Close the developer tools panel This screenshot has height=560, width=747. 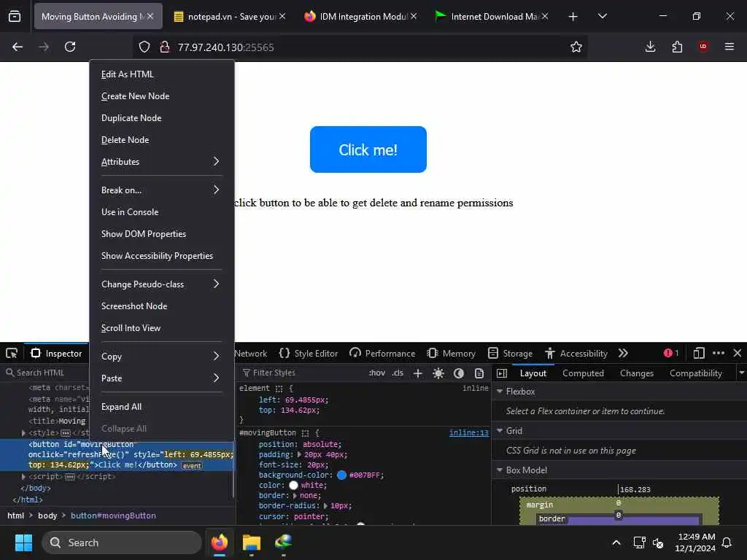tap(737, 354)
